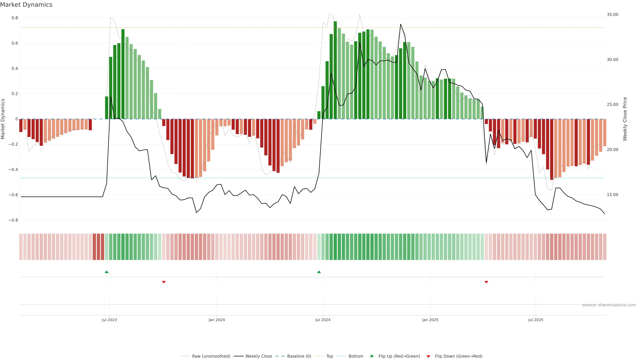Click the Weekly Close Price axis title

(625, 119)
